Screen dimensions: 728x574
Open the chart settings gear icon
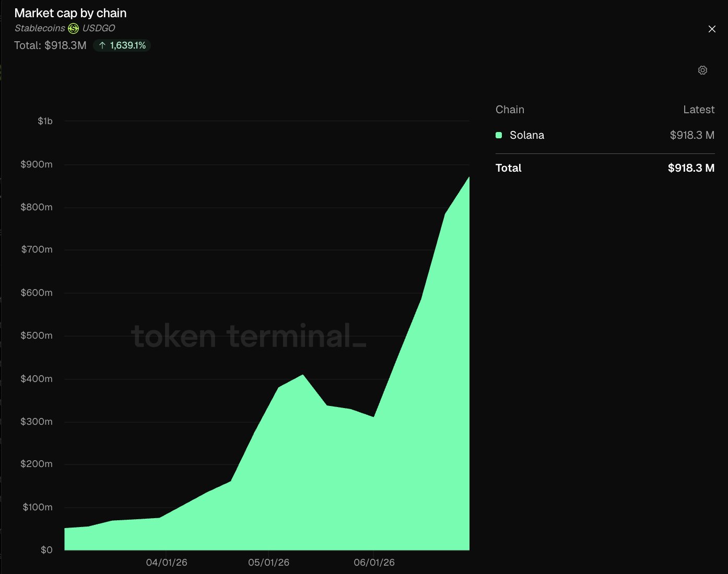coord(702,70)
